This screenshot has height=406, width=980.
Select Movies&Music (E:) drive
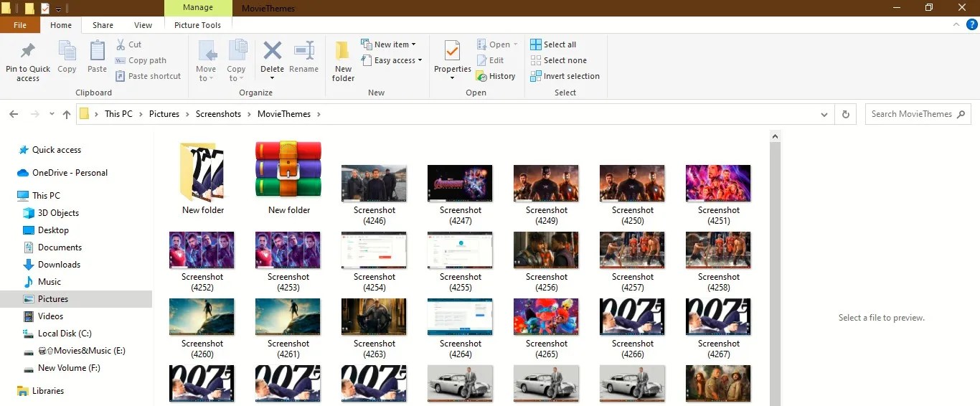pyautogui.click(x=82, y=351)
